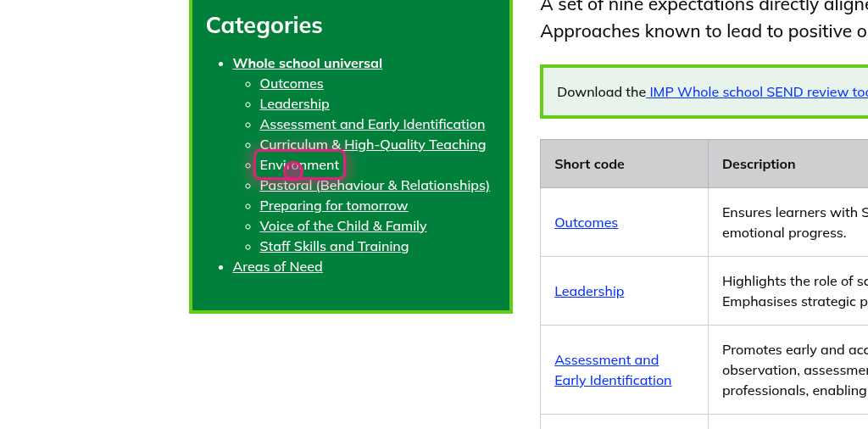Open the Leadership short code table link

pos(589,291)
